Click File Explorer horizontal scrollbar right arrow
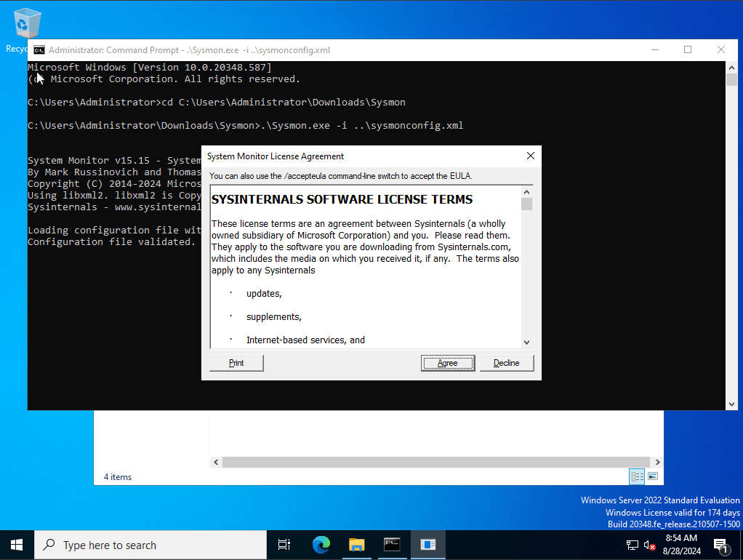Image resolution: width=743 pixels, height=560 pixels. pos(657,462)
